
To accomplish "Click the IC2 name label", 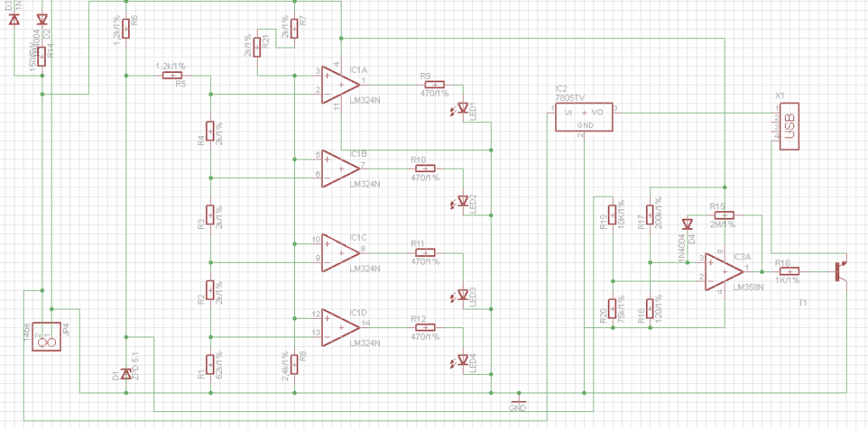I will pyautogui.click(x=561, y=89).
